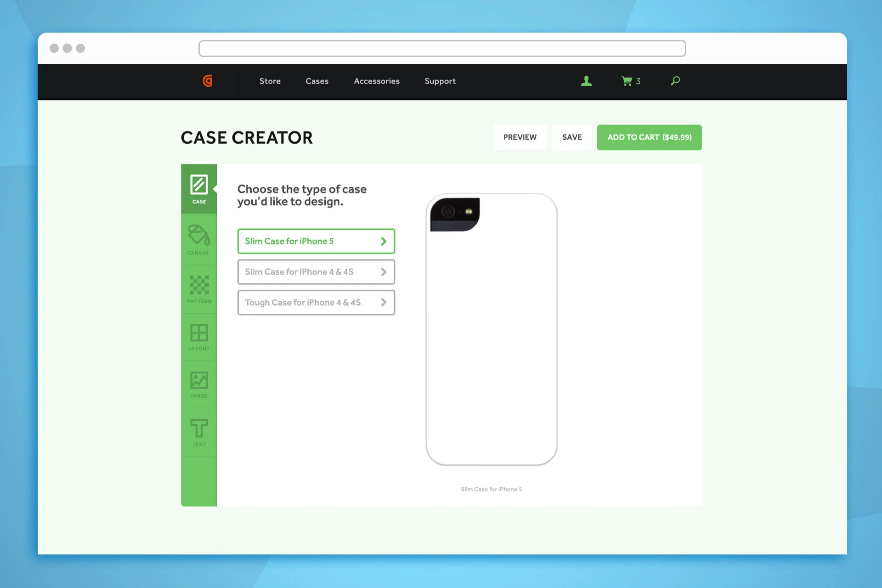View the shopping cart with 3 items
The height and width of the screenshot is (588, 882).
(631, 81)
